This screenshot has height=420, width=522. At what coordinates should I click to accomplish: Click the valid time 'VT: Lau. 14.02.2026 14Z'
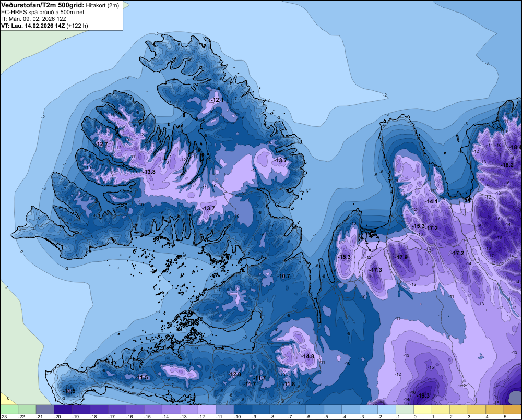pyautogui.click(x=33, y=26)
